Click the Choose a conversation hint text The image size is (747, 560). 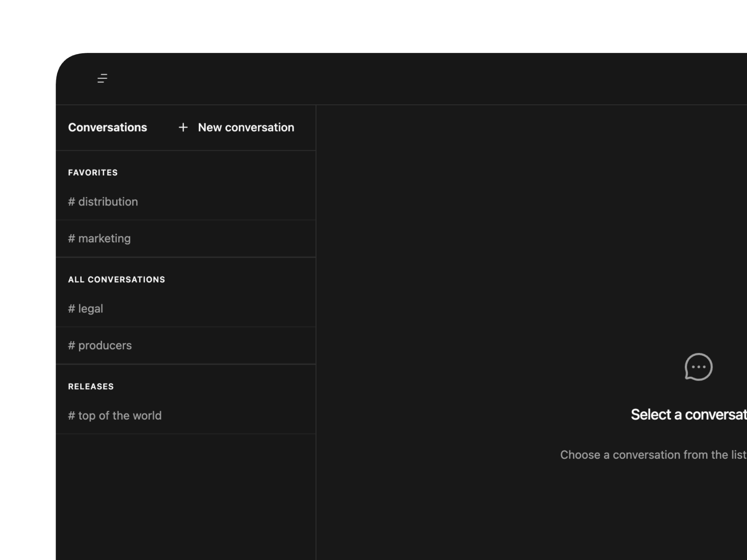click(653, 455)
